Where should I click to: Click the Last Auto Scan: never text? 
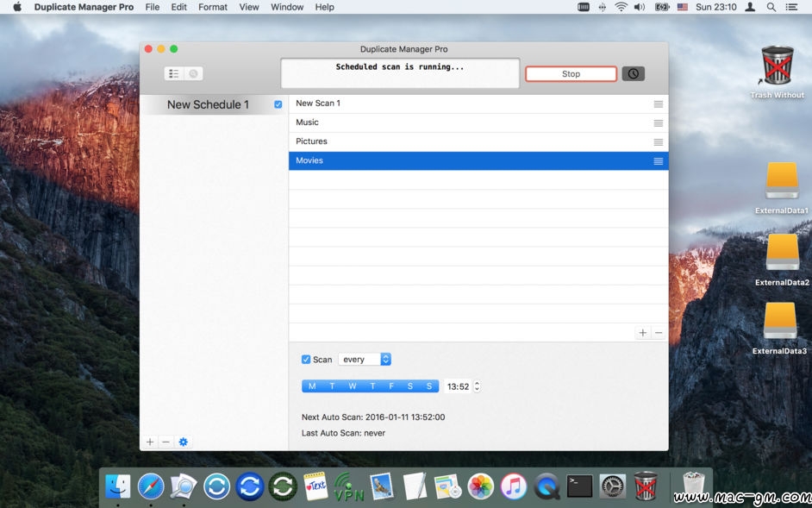[x=343, y=433]
